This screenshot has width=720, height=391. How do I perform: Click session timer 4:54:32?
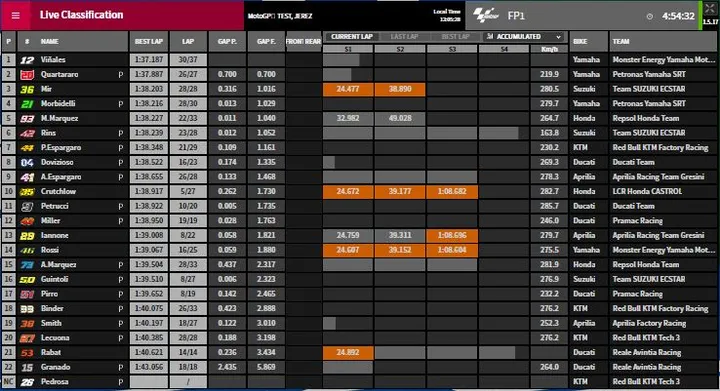click(678, 16)
